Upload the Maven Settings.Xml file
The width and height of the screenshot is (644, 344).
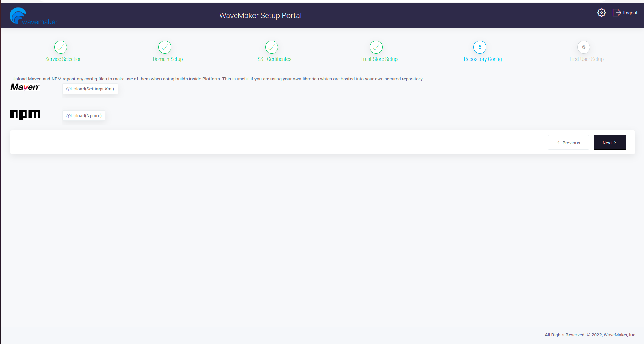tap(90, 89)
